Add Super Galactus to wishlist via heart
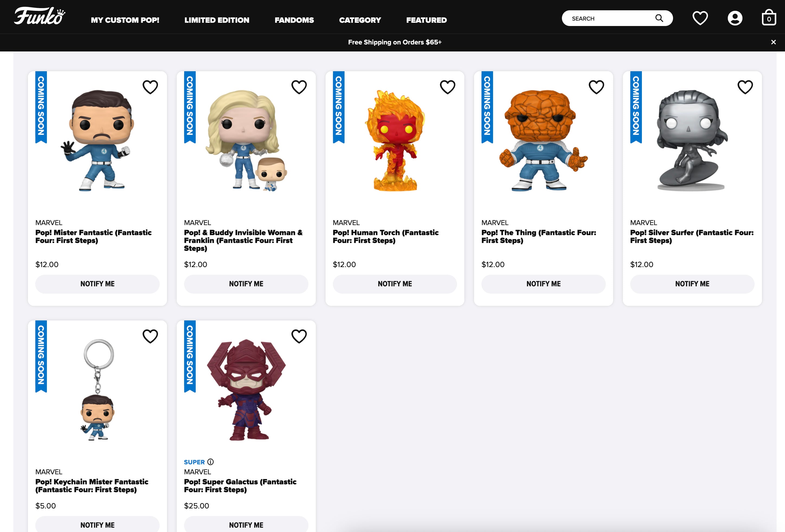 pos(299,336)
